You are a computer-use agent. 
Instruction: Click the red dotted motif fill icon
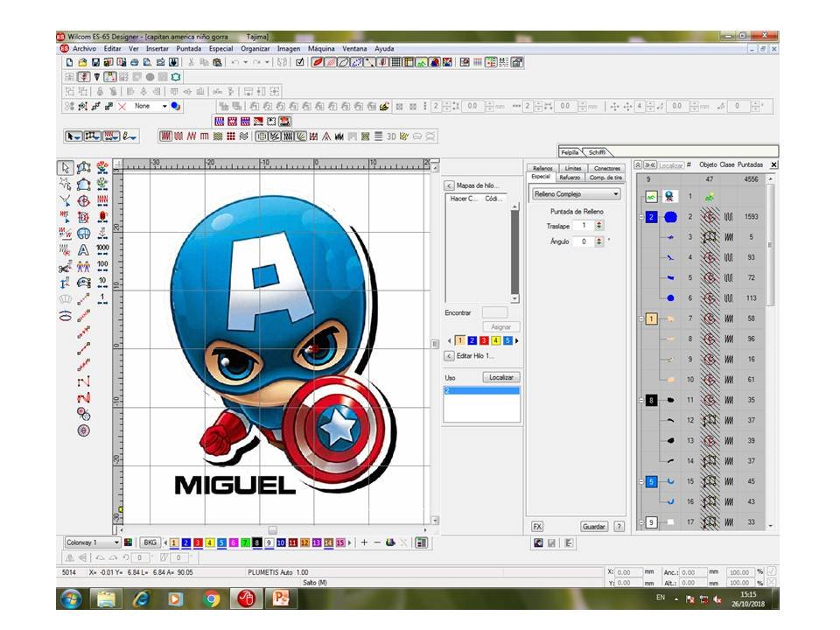(231, 136)
